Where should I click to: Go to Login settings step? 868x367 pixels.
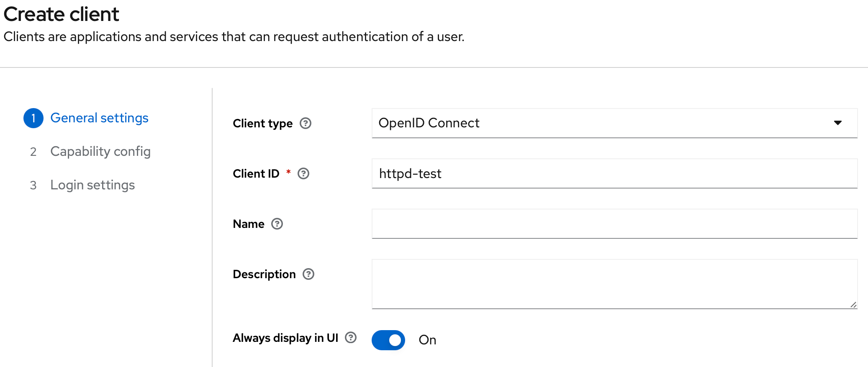92,185
